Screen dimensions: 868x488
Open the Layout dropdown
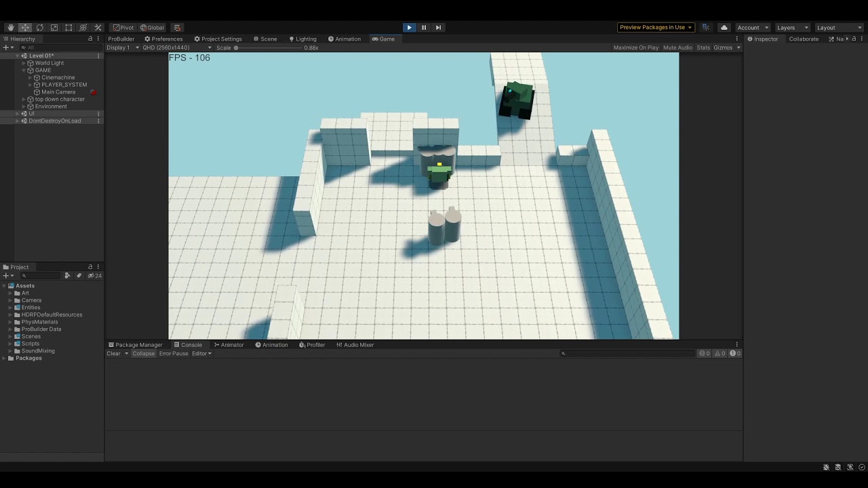tap(839, 27)
